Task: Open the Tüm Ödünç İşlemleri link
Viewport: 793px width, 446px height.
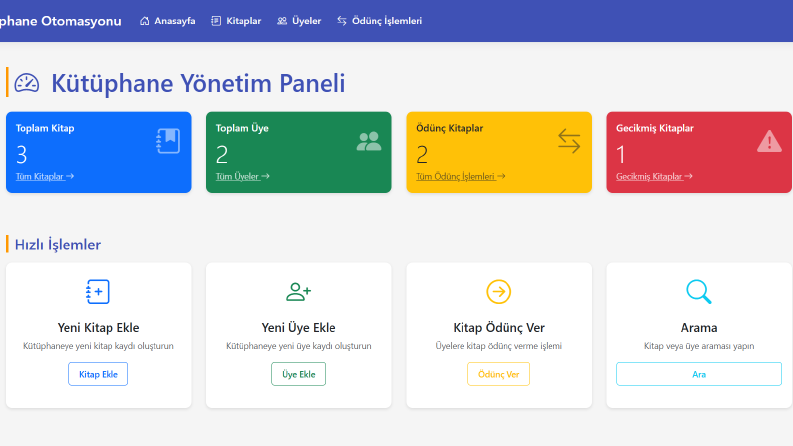Action: 460,176
